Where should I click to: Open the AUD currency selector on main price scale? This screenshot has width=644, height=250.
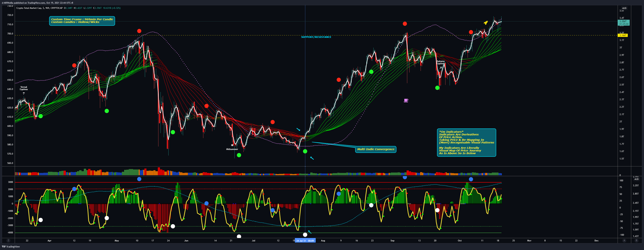pyautogui.click(x=624, y=8)
